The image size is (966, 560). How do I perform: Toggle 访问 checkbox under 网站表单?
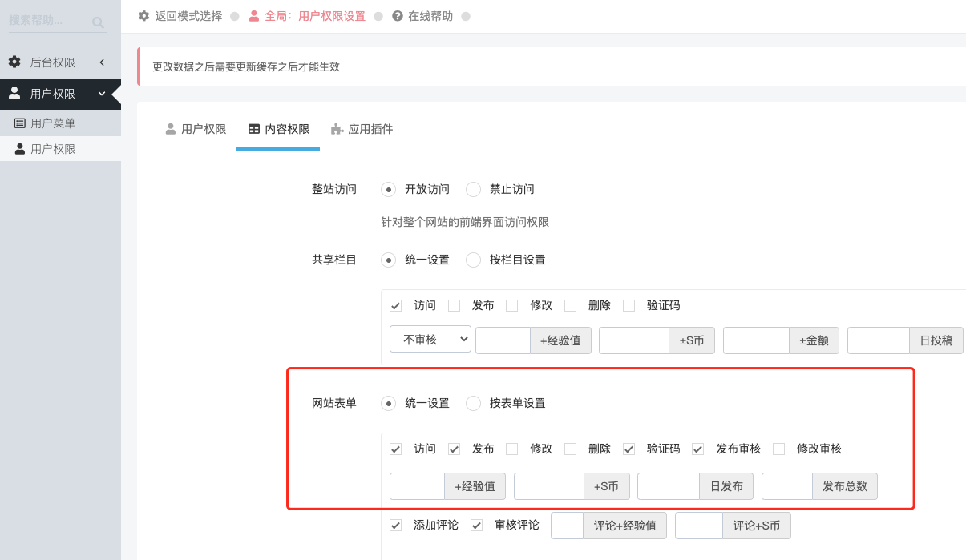[396, 449]
